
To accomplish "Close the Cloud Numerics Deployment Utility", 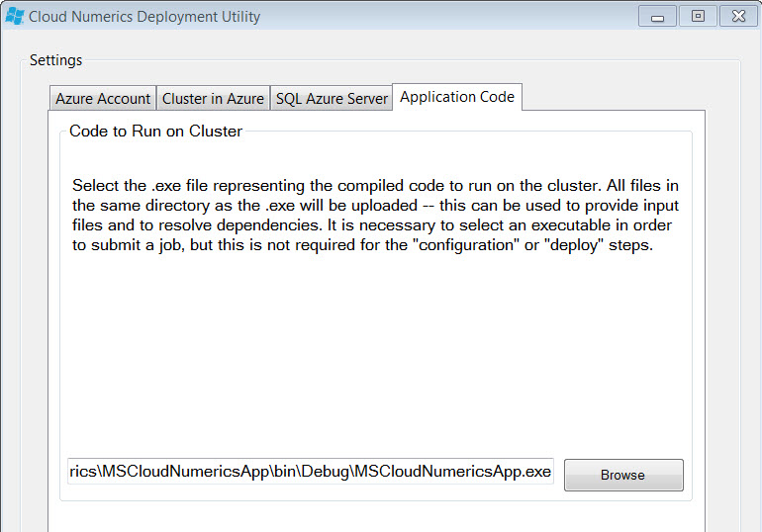I will point(738,17).
